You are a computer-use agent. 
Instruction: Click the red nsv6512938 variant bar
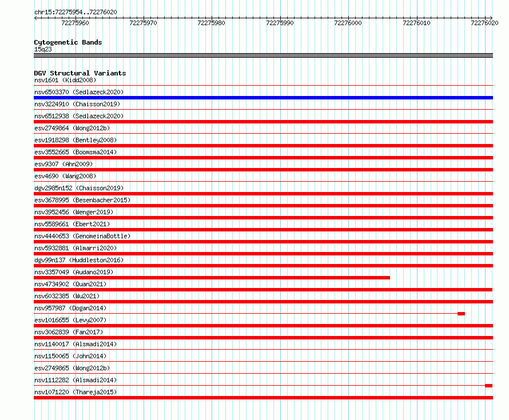coord(263,122)
